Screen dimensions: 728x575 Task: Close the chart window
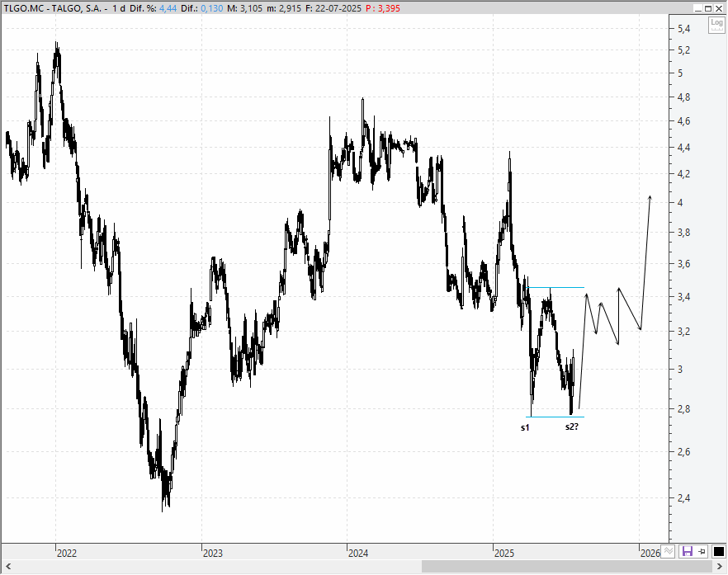(x=719, y=8)
